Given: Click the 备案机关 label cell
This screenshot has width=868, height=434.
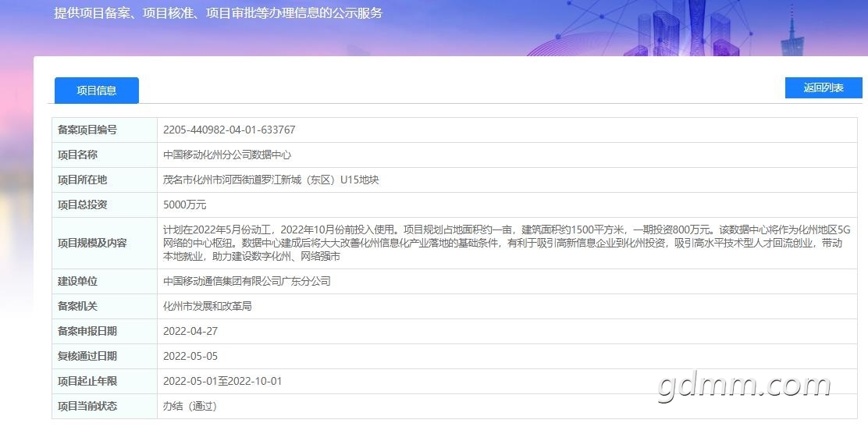Looking at the screenshot, I should (105, 306).
